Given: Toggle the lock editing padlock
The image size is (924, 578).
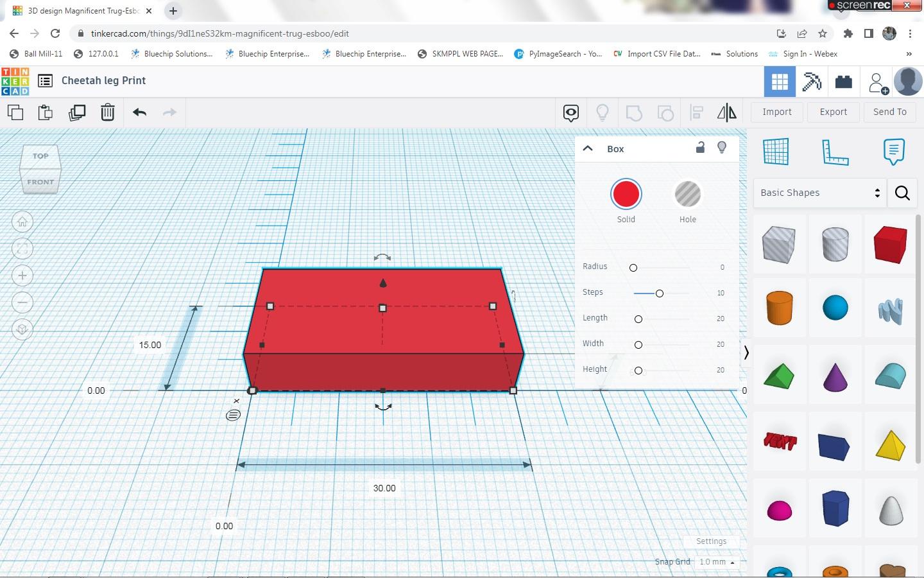Looking at the screenshot, I should click(x=700, y=148).
